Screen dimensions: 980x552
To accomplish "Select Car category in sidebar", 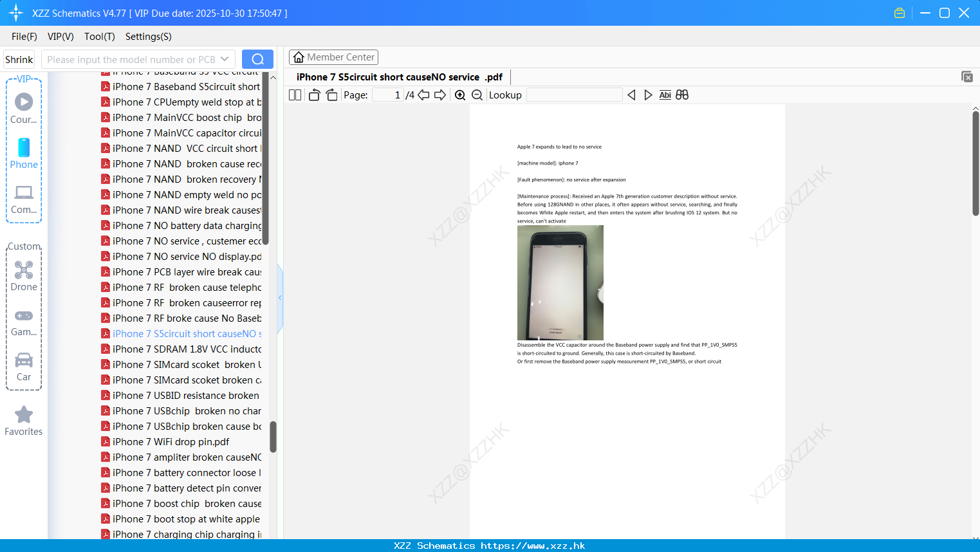I will coord(24,367).
